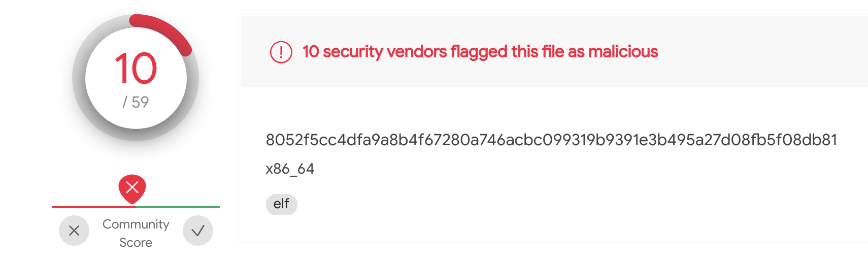Select the large red detection count 10
868x262 pixels.
tap(136, 69)
